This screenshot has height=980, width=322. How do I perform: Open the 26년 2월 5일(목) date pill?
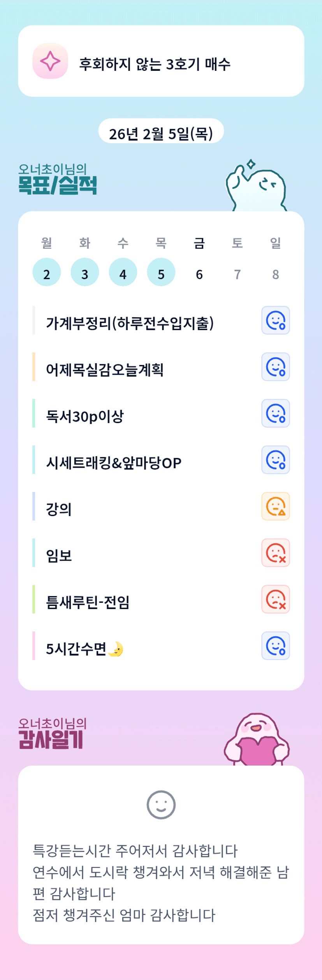pos(161,133)
